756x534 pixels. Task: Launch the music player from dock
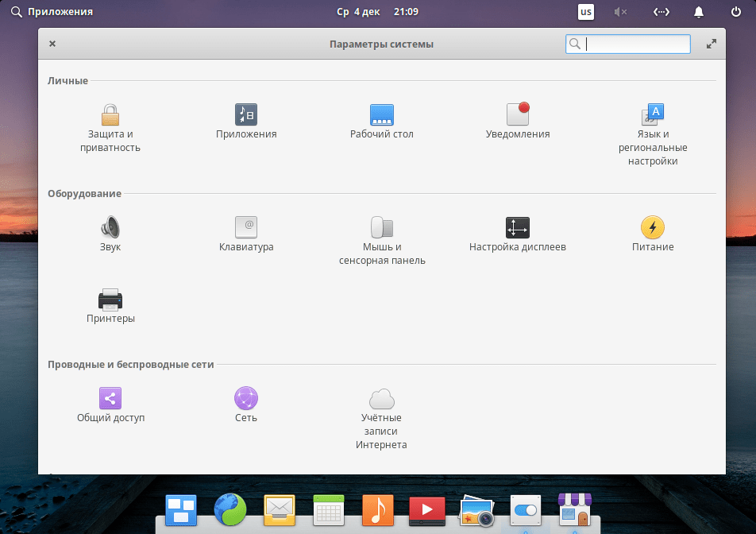click(378, 509)
